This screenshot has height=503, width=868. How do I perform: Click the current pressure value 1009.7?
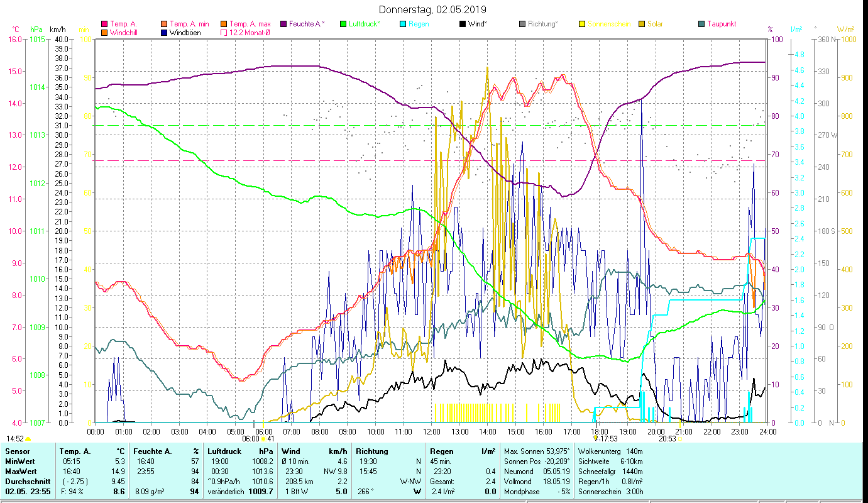[261, 492]
